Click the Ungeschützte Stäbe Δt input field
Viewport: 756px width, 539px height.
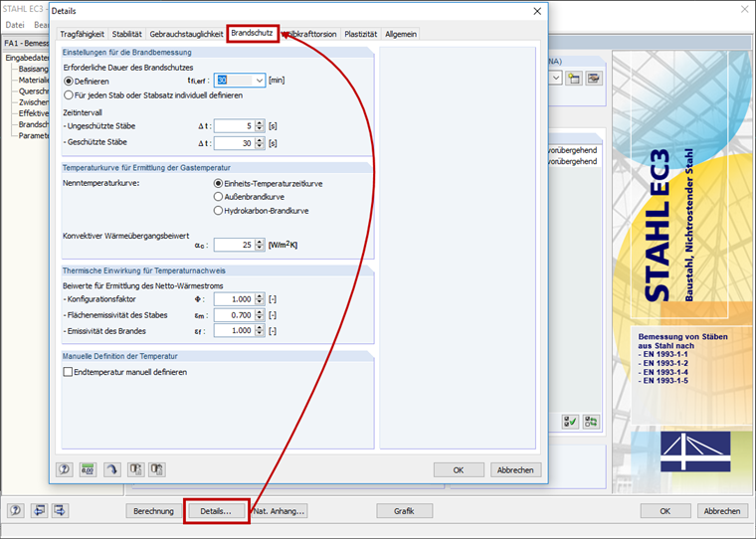tap(235, 126)
